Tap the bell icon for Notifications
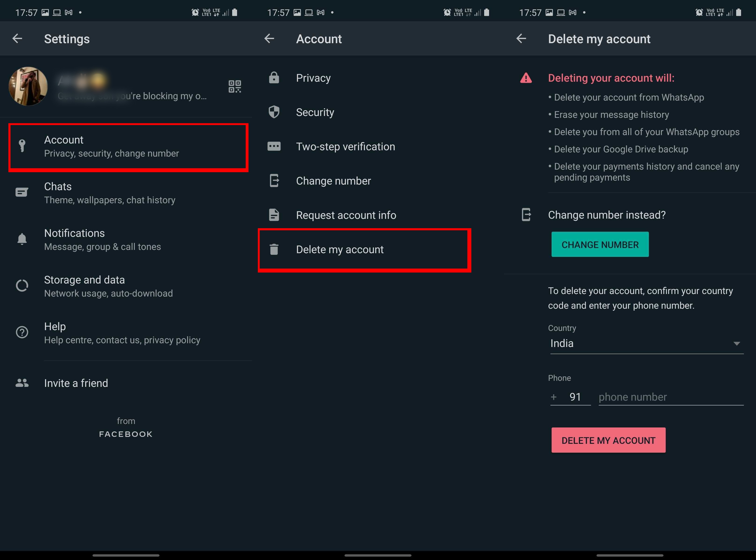Viewport: 756px width, 560px height. 22,239
